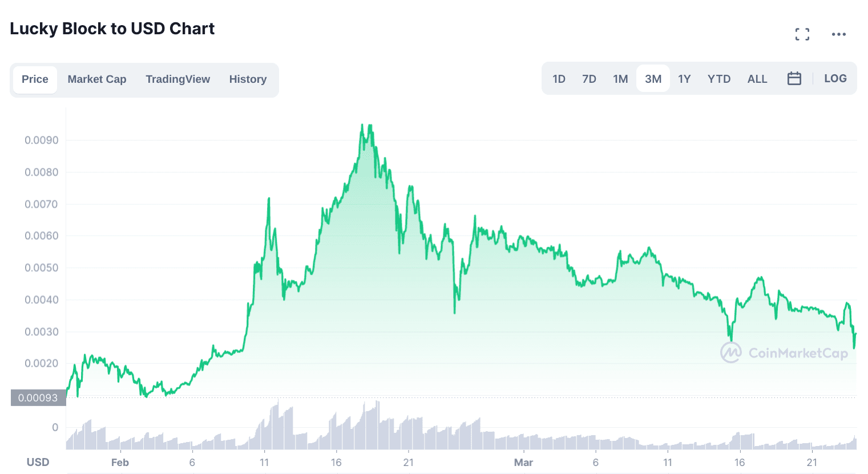Click the 0.00093 price label
Image resolution: width=868 pixels, height=474 pixels.
click(38, 397)
